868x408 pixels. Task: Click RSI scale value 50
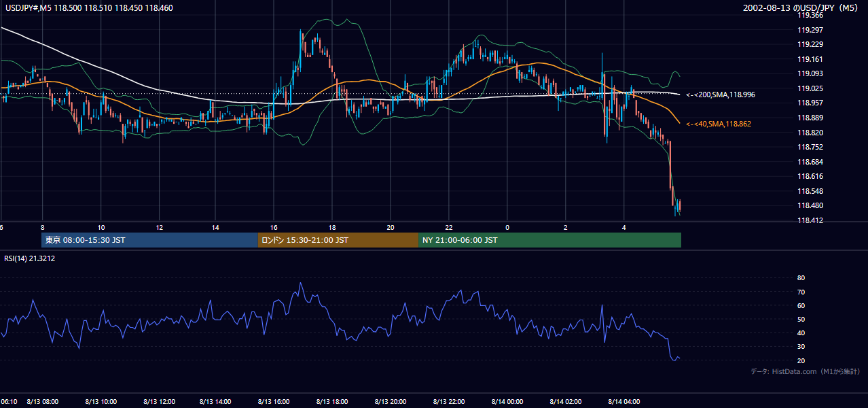pos(801,319)
